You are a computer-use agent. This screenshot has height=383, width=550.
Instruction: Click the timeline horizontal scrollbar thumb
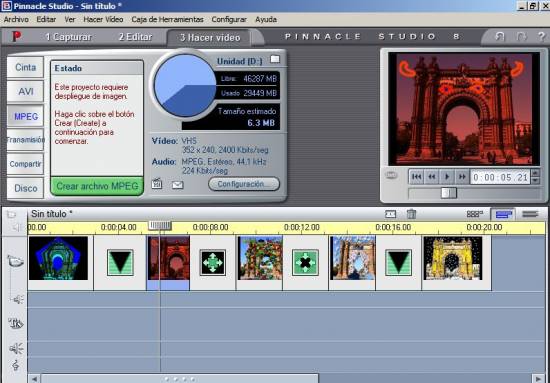[180, 379]
